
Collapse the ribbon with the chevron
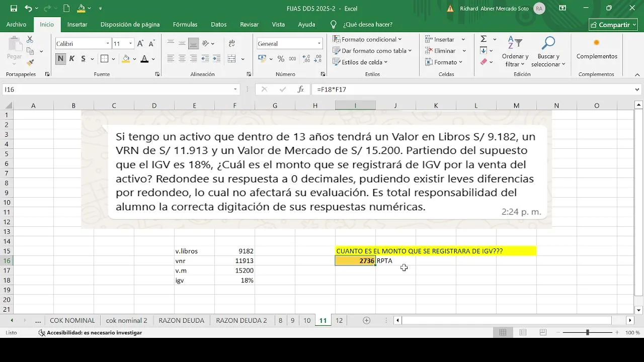point(638,74)
